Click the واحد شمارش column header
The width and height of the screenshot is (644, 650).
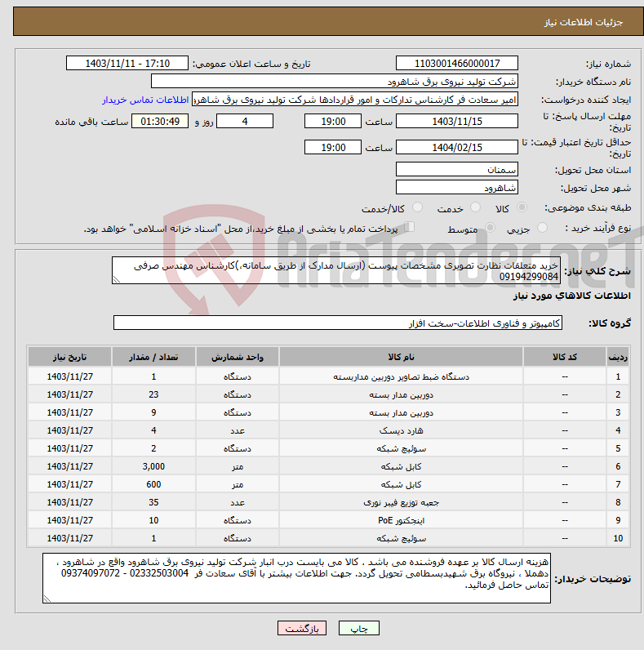237,357
